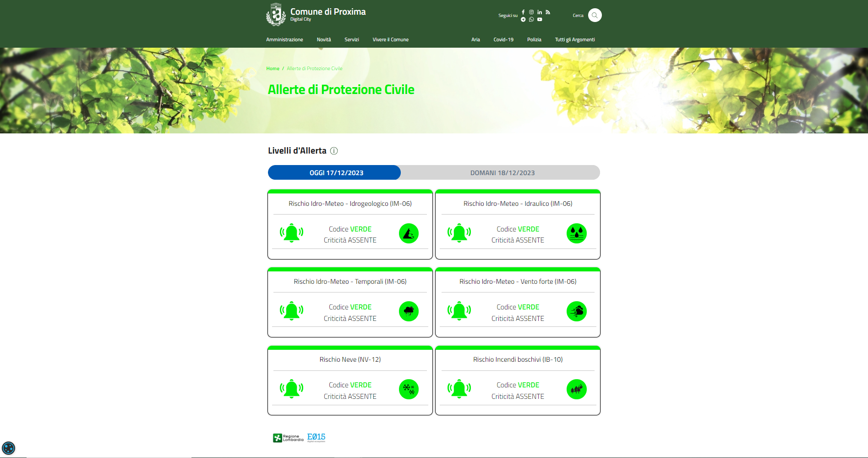Switch to DOMANI 18/12/2023 tab
Image resolution: width=868 pixels, height=458 pixels.
[x=502, y=173]
